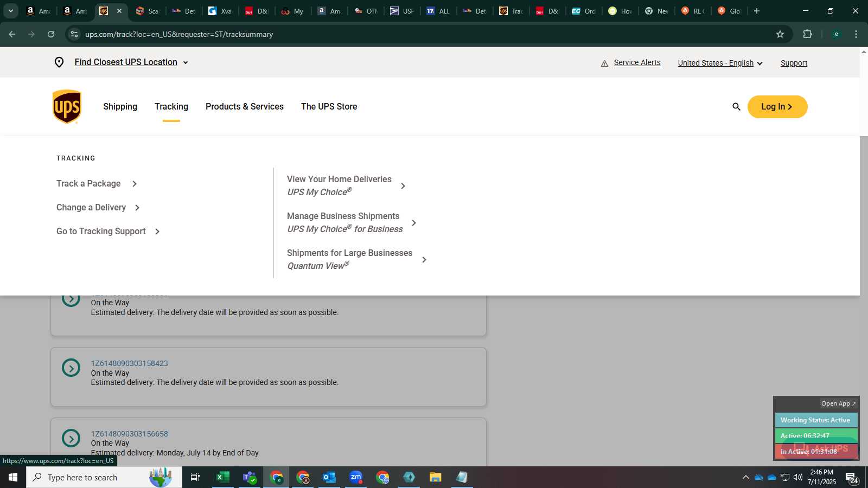The height and width of the screenshot is (488, 868).
Task: Expand tracking 1Z6148090303158423 circle arrow
Action: tap(71, 368)
